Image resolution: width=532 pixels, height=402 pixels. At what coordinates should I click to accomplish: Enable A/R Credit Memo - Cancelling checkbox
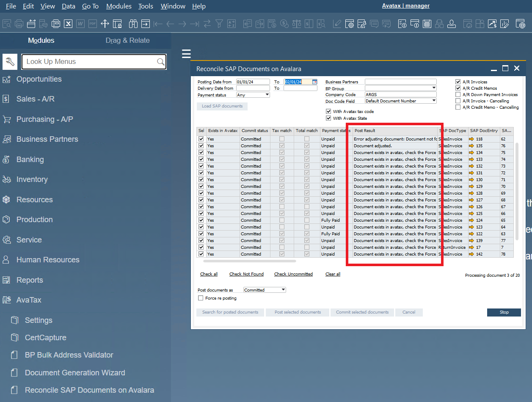[458, 107]
